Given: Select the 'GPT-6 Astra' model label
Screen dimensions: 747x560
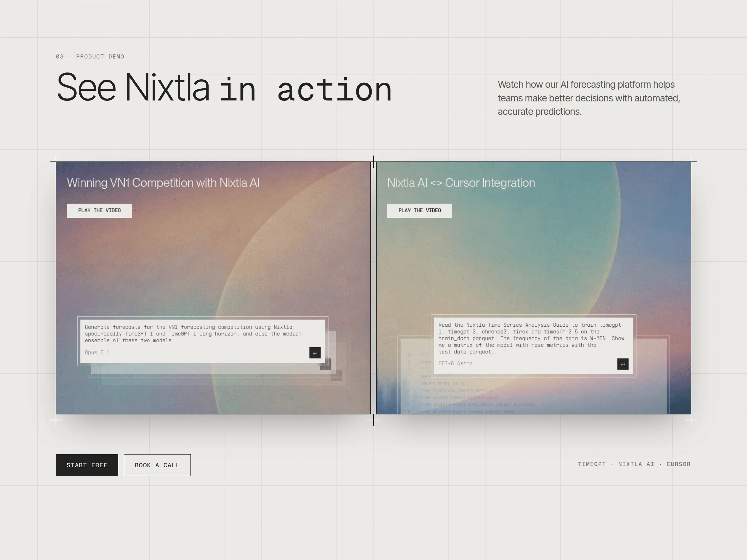Looking at the screenshot, I should (x=455, y=364).
